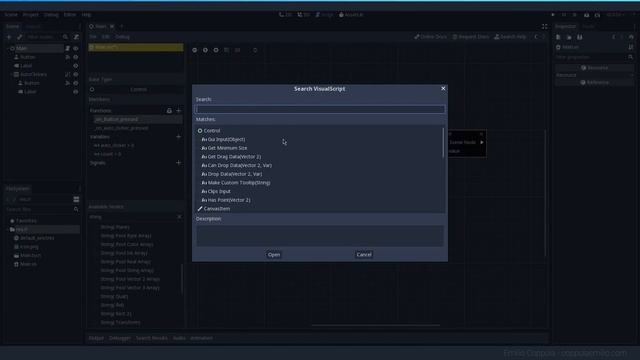Click the Inspector filter properties search icon
640x360 pixels.
[631, 57]
